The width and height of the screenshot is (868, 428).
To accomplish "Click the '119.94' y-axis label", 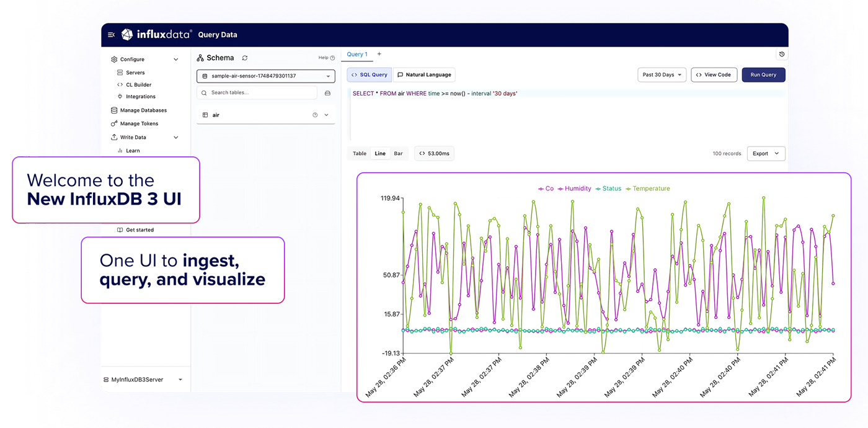I will [x=390, y=198].
